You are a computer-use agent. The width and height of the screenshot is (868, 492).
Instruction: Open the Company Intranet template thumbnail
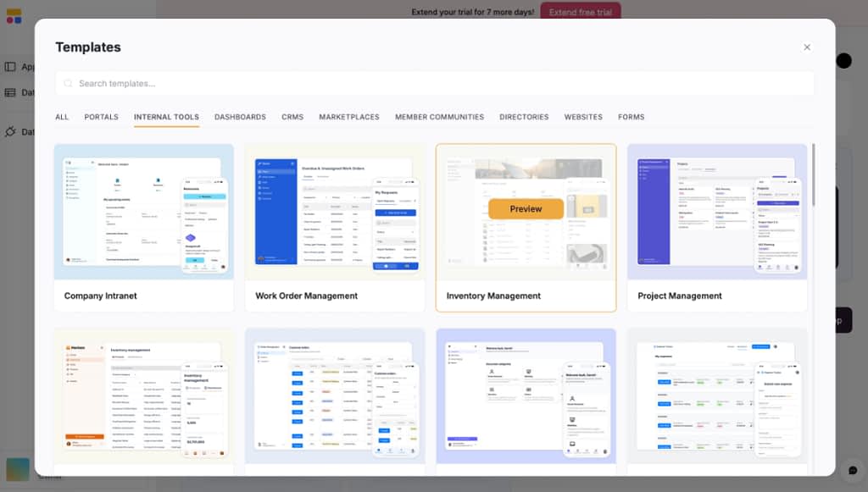[x=144, y=212]
